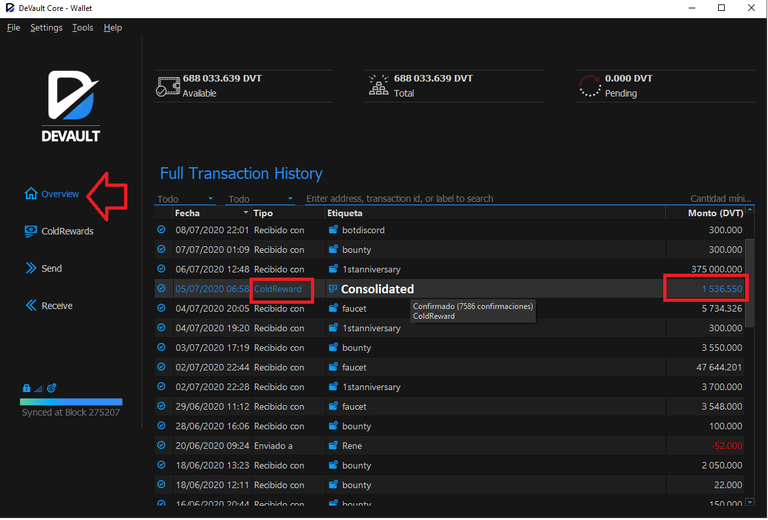Focus the address or label search field
Viewport: 768px width, 520px height.
[x=484, y=199]
